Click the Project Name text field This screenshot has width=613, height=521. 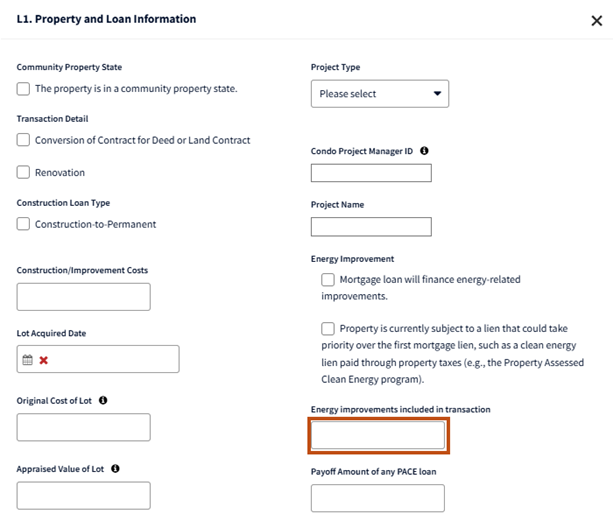click(371, 227)
